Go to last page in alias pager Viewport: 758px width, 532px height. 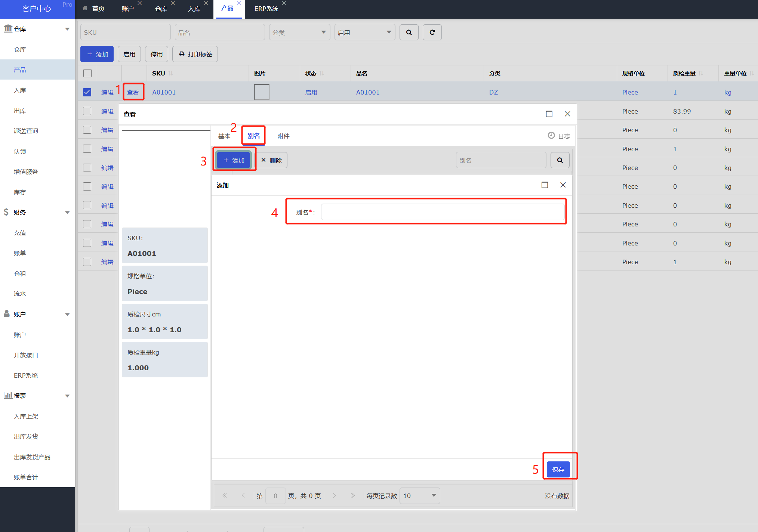352,495
